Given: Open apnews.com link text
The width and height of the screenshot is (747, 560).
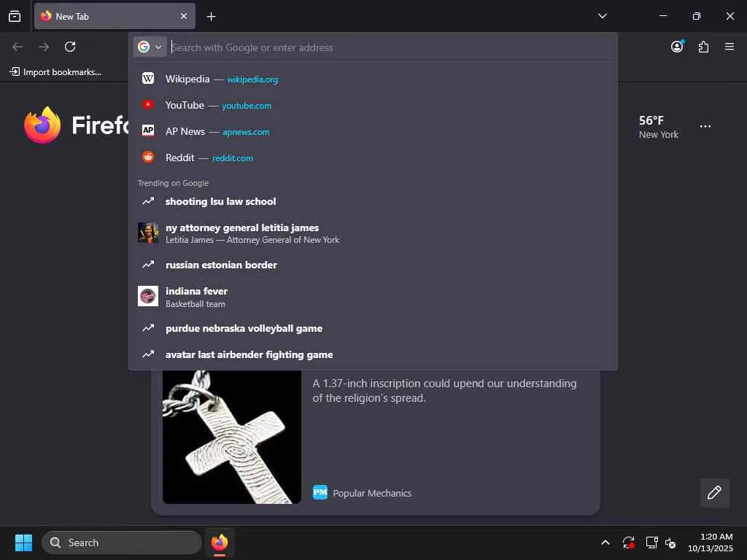Looking at the screenshot, I should [246, 132].
